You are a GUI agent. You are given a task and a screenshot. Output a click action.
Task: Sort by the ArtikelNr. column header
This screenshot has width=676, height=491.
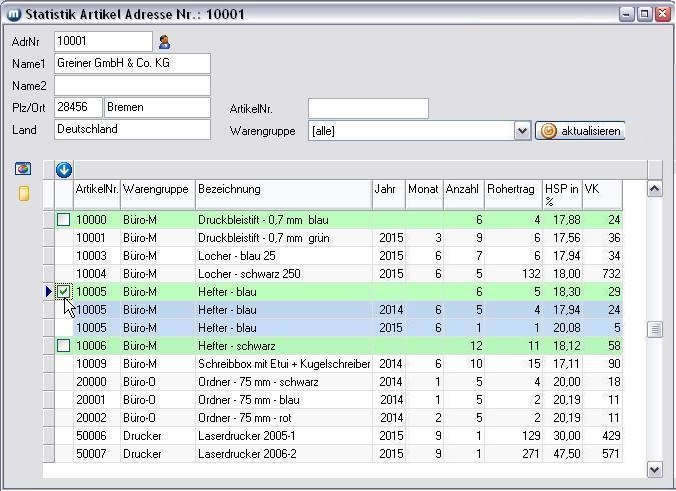click(x=97, y=189)
